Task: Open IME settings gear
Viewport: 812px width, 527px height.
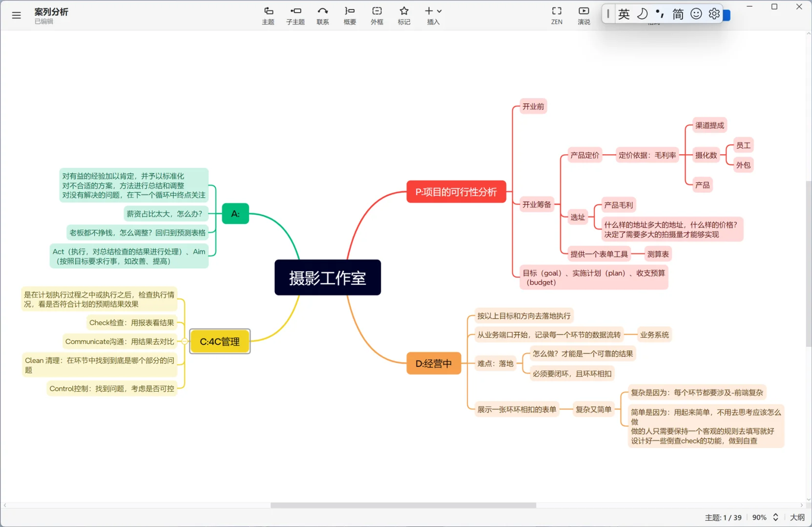Action: 714,14
